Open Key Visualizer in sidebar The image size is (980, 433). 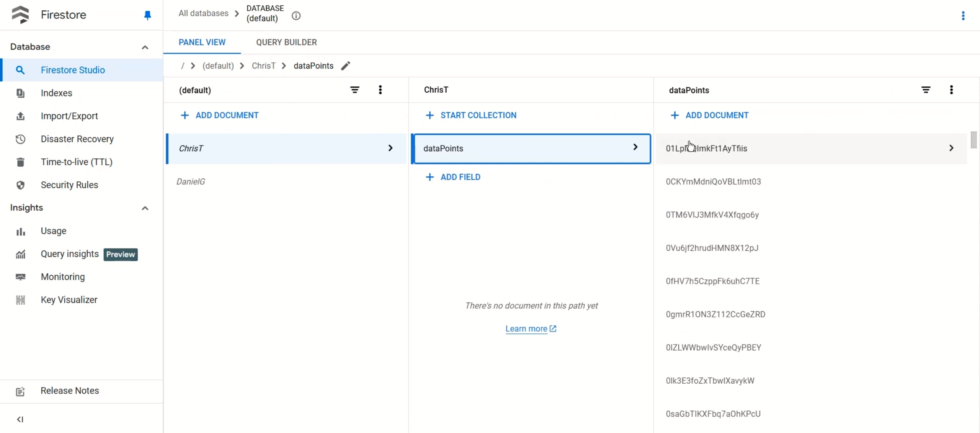pos(69,300)
